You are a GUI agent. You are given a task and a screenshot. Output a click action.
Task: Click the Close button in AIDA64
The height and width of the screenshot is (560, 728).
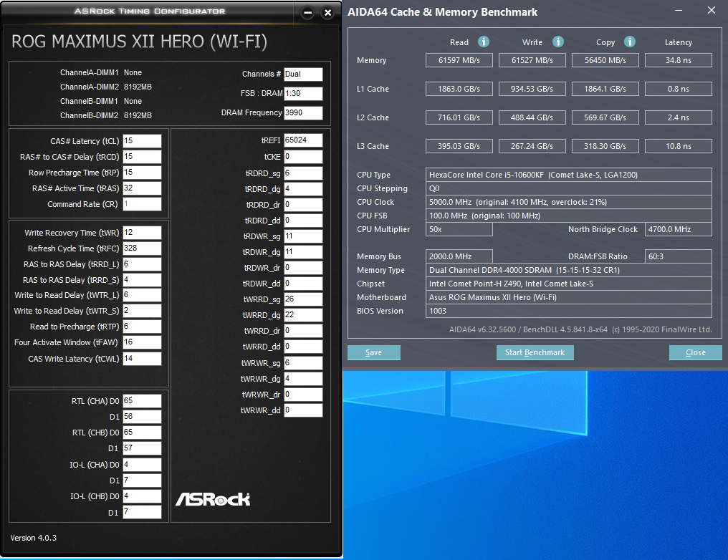pyautogui.click(x=696, y=352)
